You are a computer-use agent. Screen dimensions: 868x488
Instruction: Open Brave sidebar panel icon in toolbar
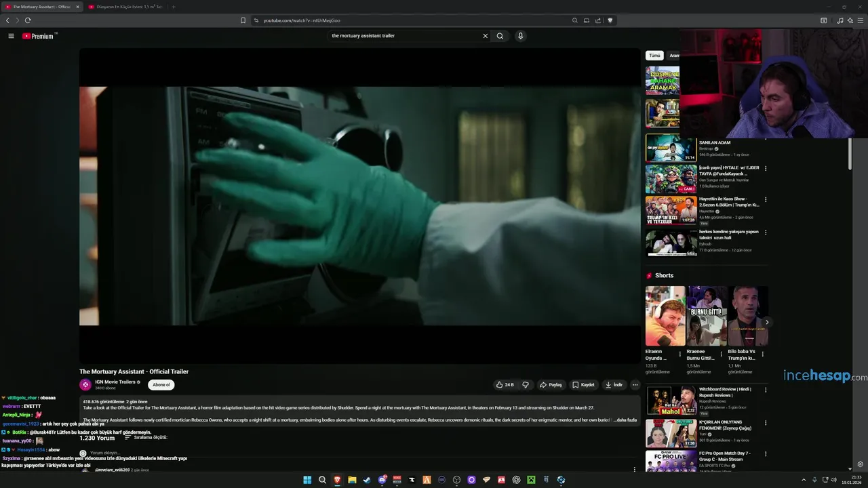[824, 20]
